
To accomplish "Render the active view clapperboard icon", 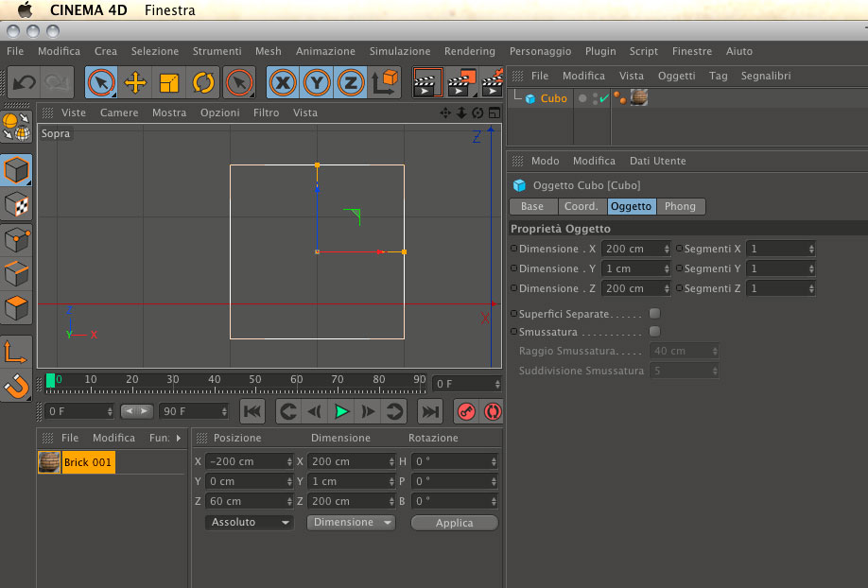I will tap(427, 83).
